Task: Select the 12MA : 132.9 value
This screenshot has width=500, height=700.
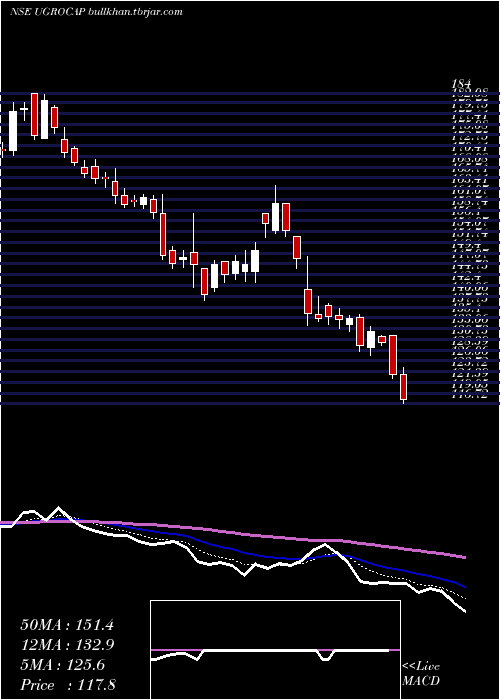Action: click(67, 645)
